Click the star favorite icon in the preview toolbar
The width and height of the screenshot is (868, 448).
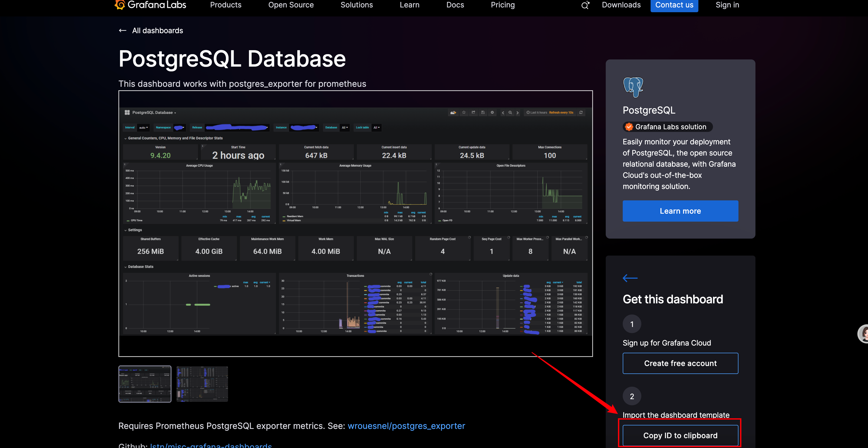(464, 113)
